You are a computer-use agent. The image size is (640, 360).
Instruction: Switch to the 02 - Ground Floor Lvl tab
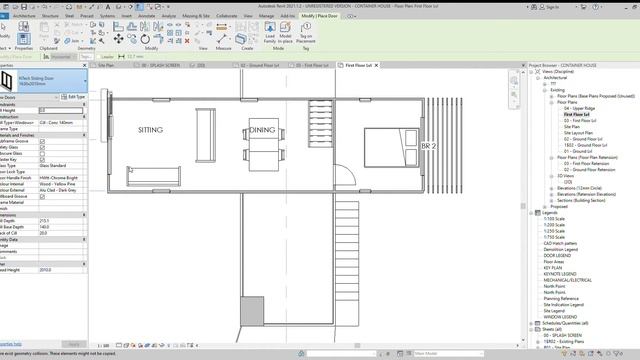(260, 65)
